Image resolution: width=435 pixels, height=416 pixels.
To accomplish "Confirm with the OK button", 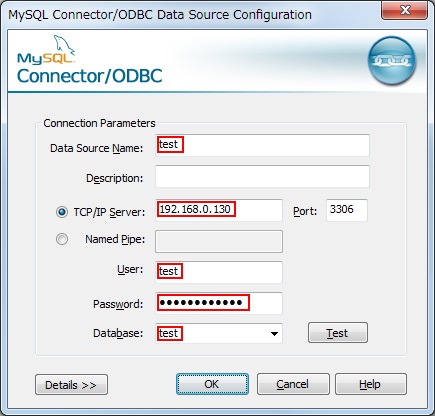I will (x=212, y=384).
